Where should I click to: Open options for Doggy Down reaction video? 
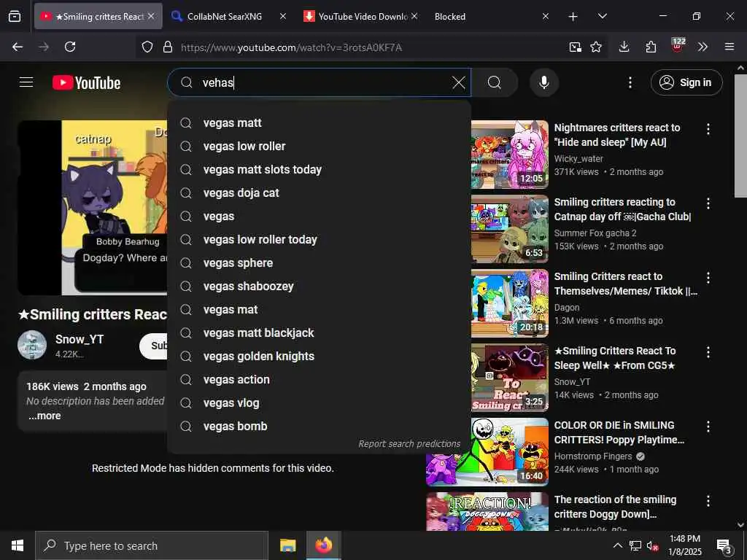pos(708,500)
